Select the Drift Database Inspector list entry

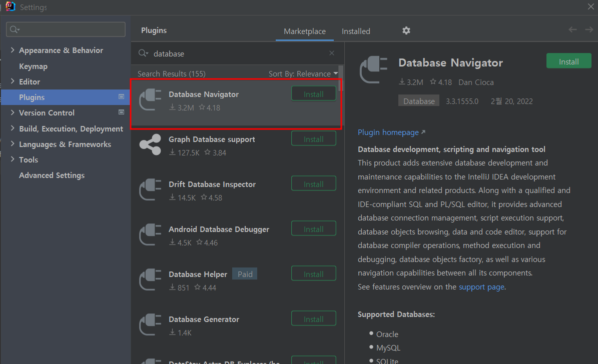click(x=237, y=193)
